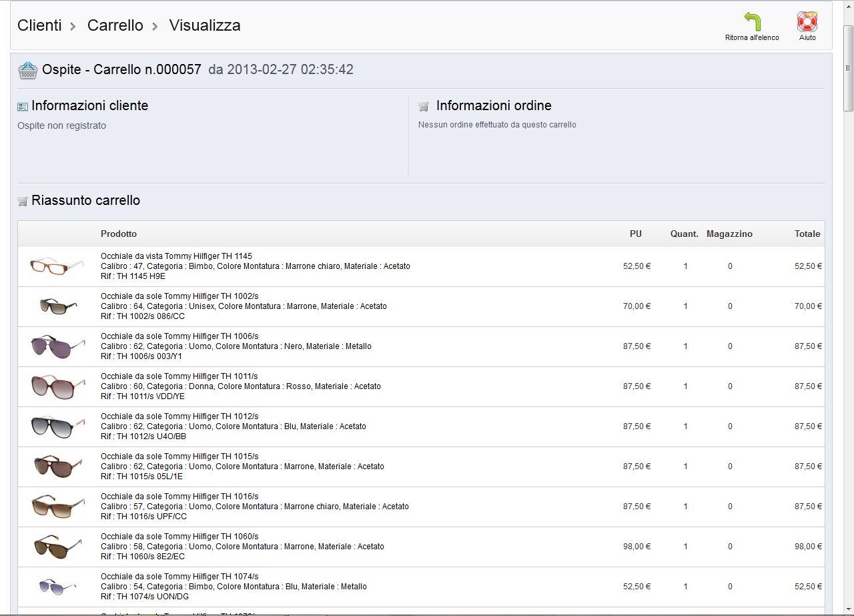The height and width of the screenshot is (616, 854).
Task: Open the TH 1015/s sunglasses thumbnail
Action: click(58, 467)
